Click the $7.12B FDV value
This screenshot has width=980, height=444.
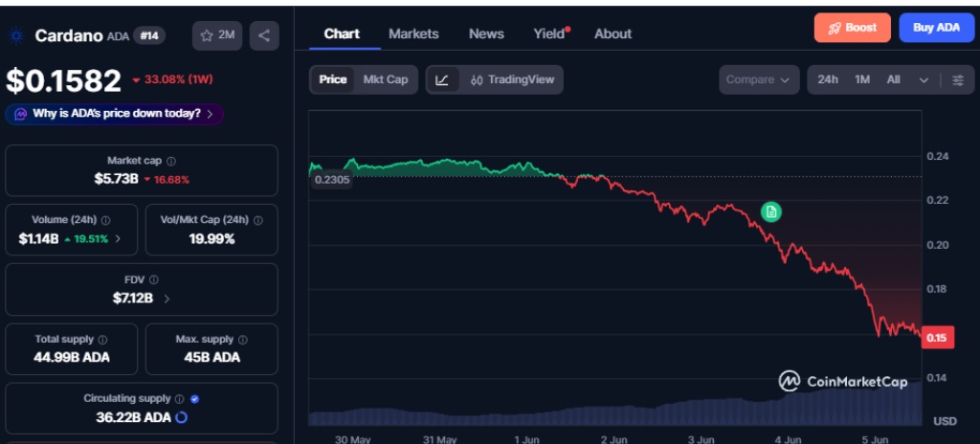click(132, 299)
